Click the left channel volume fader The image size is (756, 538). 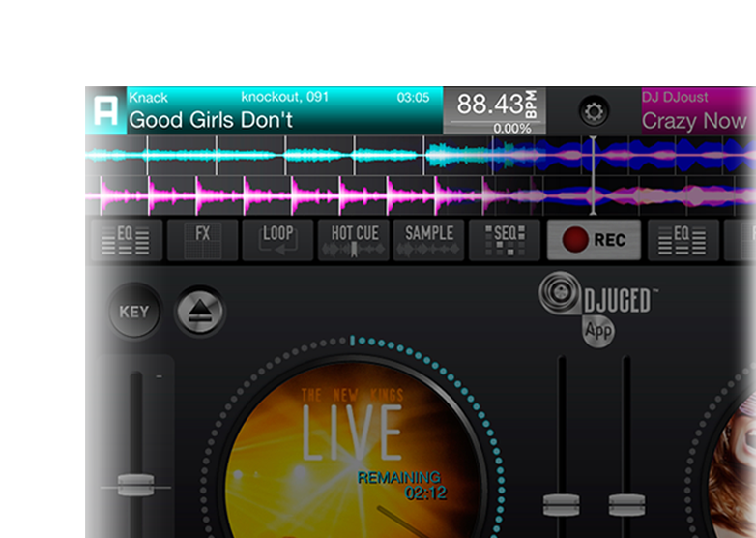(561, 504)
